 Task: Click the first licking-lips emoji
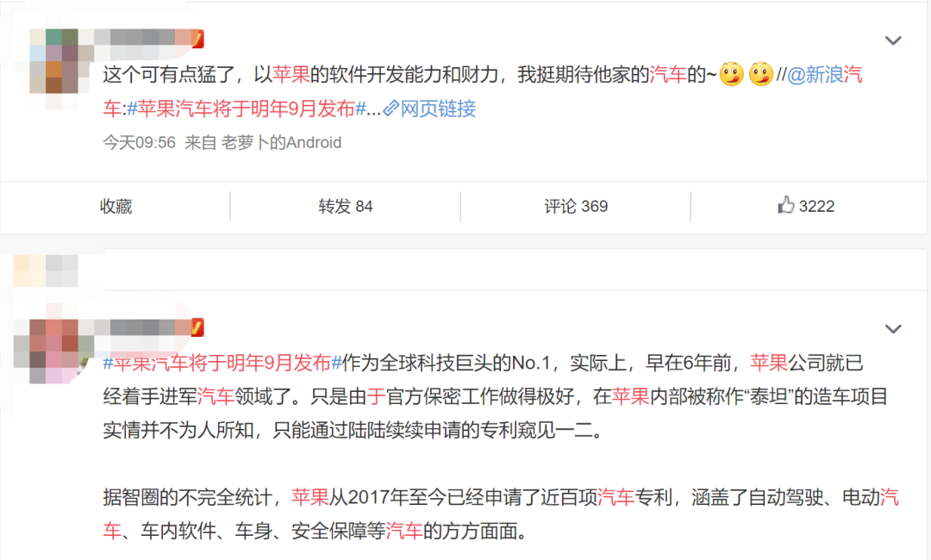pos(732,75)
